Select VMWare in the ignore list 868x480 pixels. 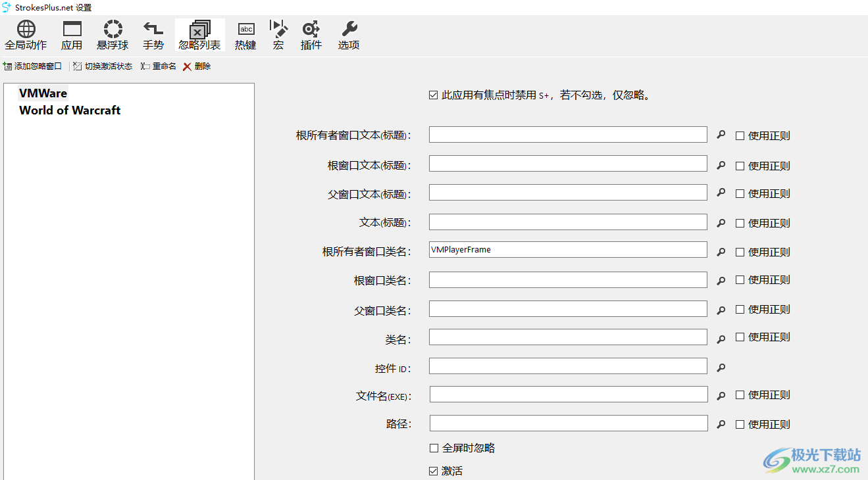[43, 93]
